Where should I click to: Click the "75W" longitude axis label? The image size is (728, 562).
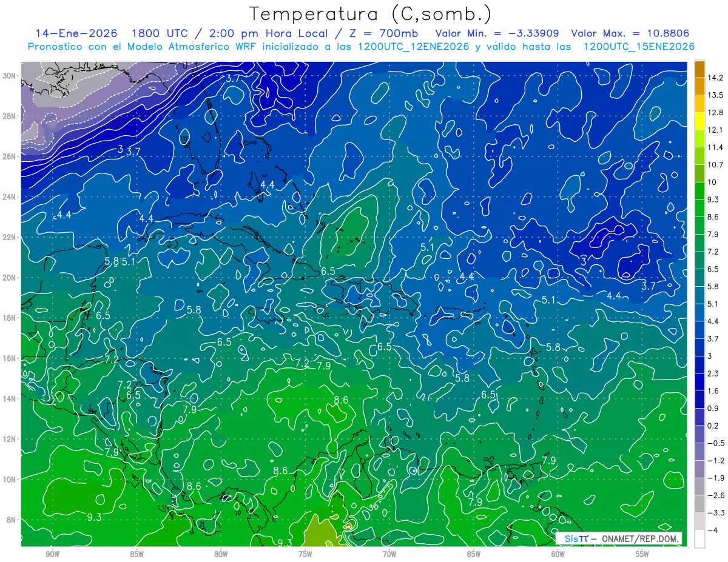click(305, 554)
